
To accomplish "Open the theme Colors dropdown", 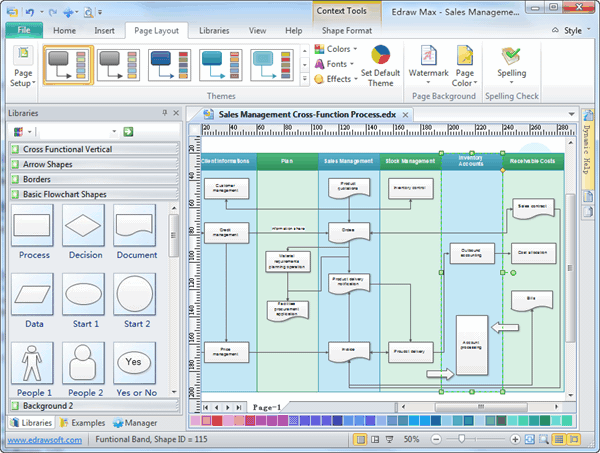I will (x=338, y=49).
